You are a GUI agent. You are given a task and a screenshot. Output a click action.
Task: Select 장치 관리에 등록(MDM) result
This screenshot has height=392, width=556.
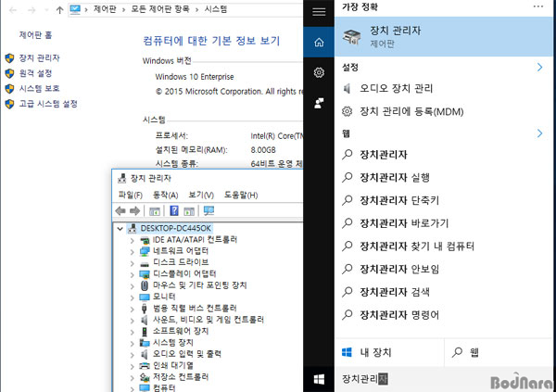(x=444, y=112)
